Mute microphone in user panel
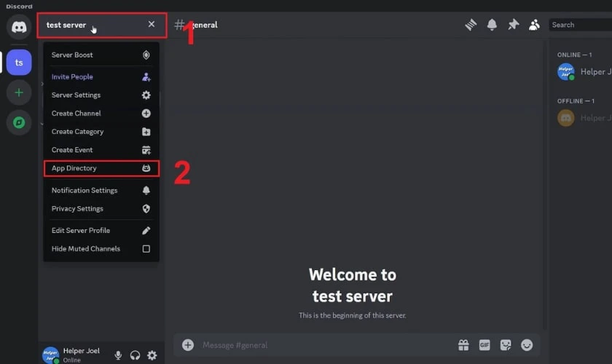 point(118,355)
